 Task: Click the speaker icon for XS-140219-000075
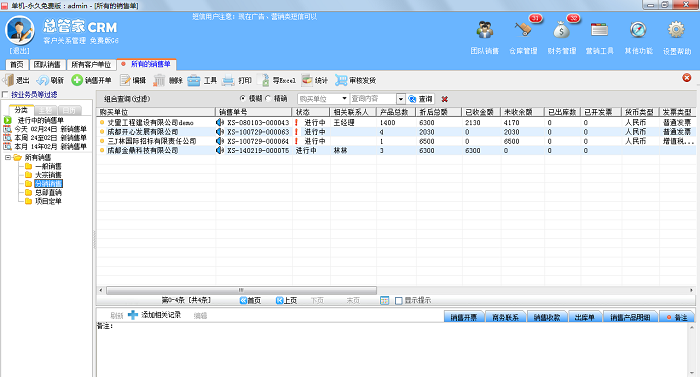(220, 151)
